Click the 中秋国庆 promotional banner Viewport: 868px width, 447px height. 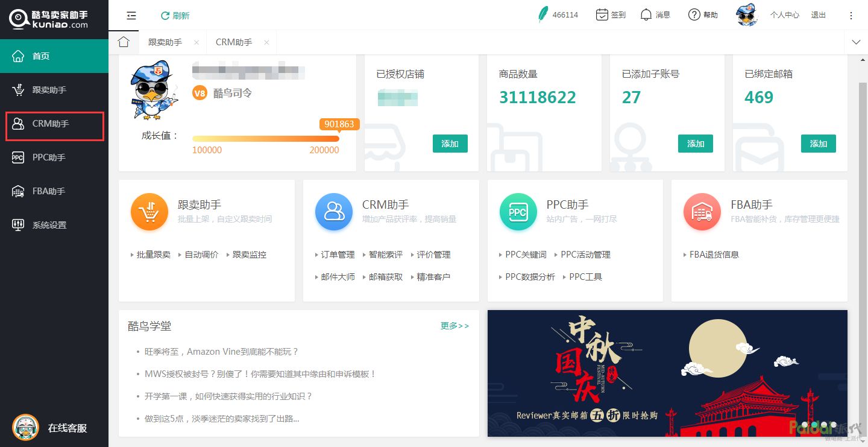[x=667, y=373]
